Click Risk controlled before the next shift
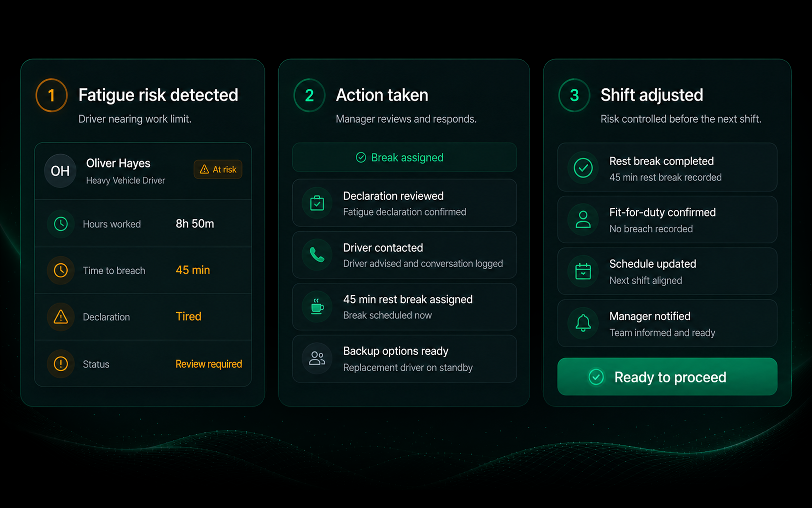The width and height of the screenshot is (812, 508). pyautogui.click(x=681, y=119)
